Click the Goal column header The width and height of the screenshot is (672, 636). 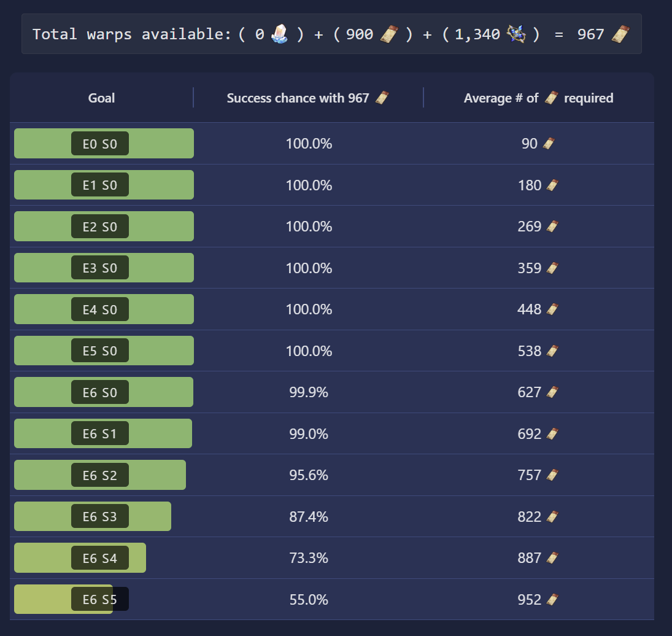(x=102, y=98)
